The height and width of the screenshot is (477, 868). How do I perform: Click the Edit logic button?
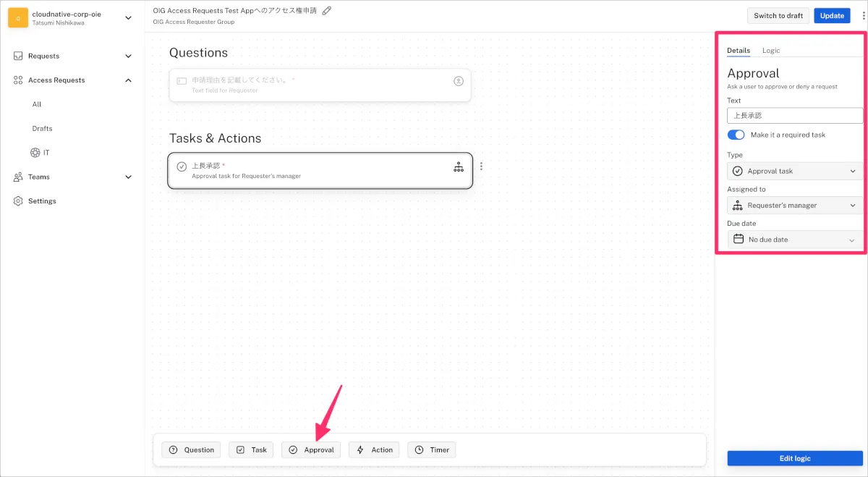pyautogui.click(x=794, y=458)
